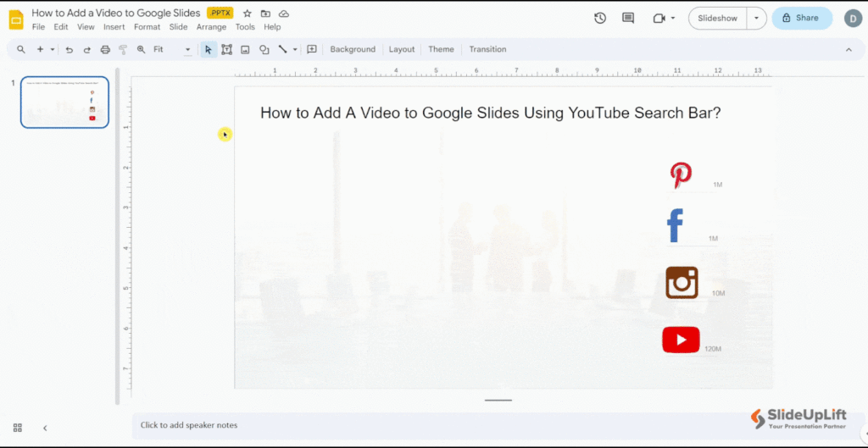The image size is (868, 448).
Task: Open the Insert menu
Action: (114, 26)
